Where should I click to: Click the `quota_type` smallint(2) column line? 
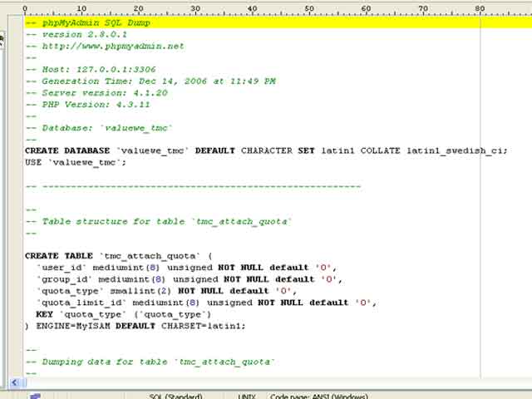[166, 291]
